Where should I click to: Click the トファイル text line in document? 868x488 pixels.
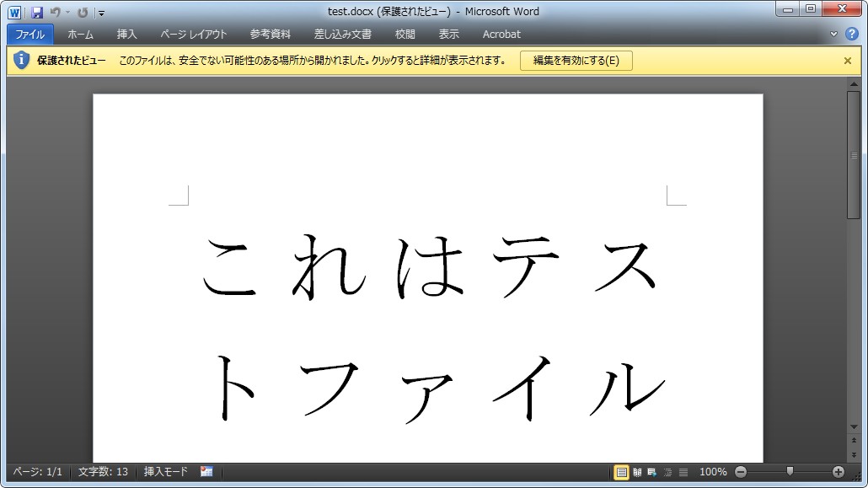click(x=440, y=389)
